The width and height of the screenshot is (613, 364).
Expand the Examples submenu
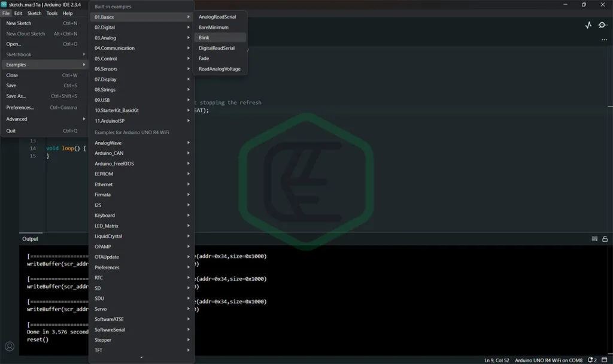(x=44, y=65)
